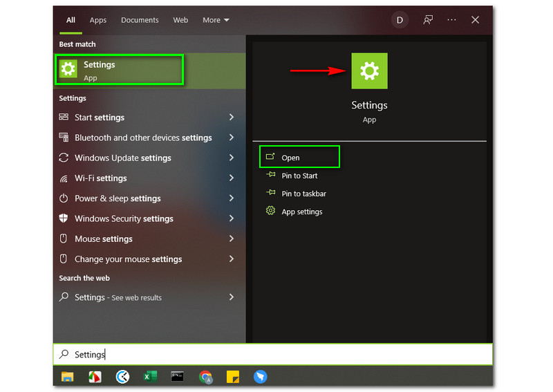This screenshot has height=392, width=553.
Task: Open Google Chrome from the taskbar
Action: tap(205, 377)
